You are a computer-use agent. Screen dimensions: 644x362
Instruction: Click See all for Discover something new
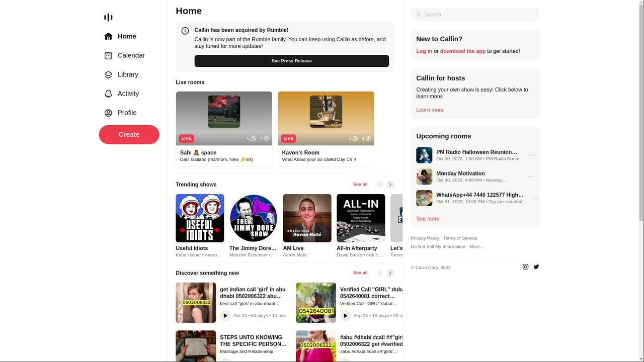[x=360, y=273]
